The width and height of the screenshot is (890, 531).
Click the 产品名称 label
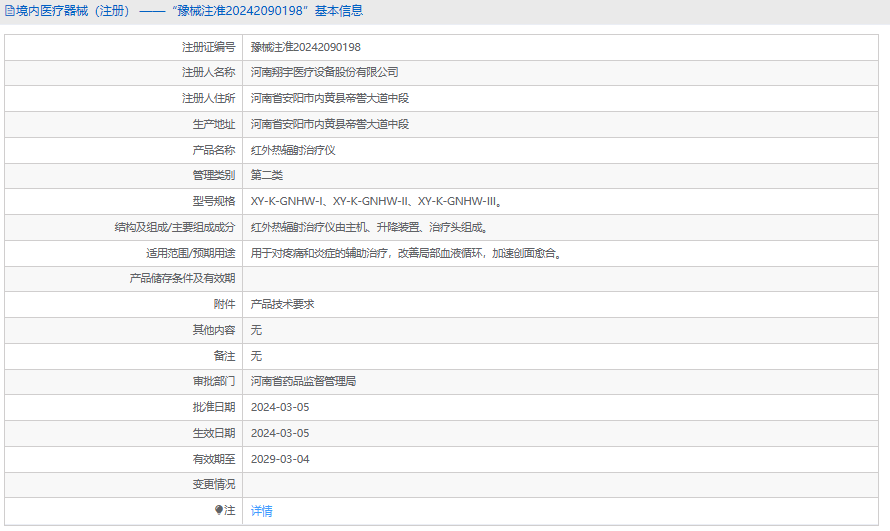coord(213,150)
